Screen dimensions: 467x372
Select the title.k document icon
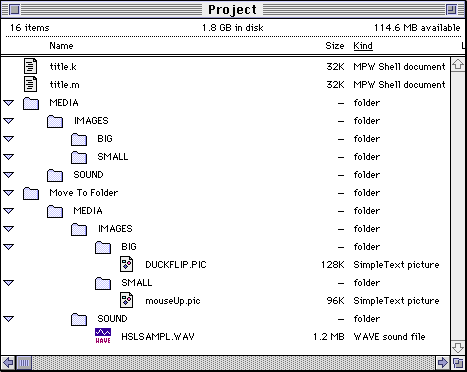point(30,66)
